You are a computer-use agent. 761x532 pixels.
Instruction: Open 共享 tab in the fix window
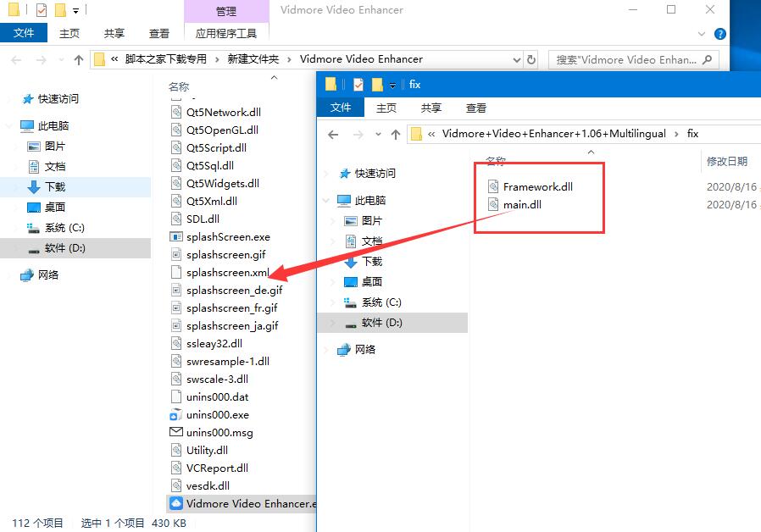click(x=431, y=108)
